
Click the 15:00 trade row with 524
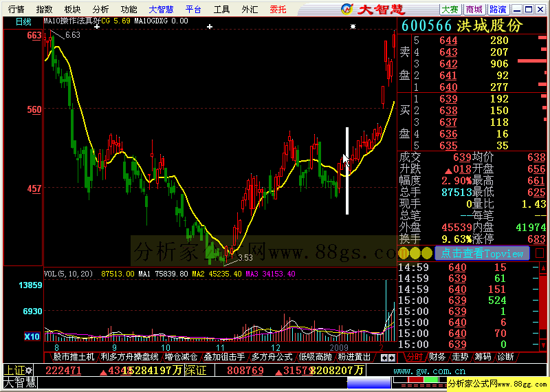tap(468, 301)
